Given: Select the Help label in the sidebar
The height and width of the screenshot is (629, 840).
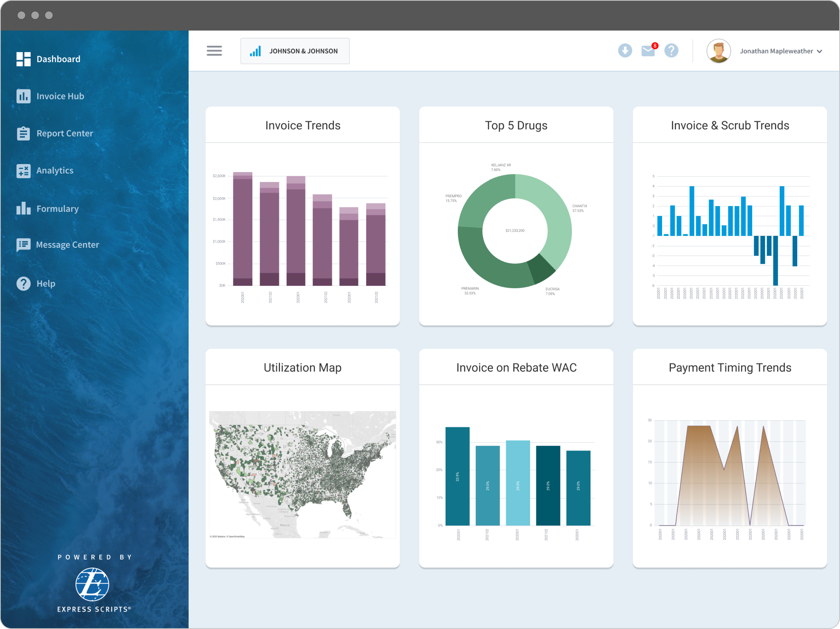Looking at the screenshot, I should click(x=46, y=284).
